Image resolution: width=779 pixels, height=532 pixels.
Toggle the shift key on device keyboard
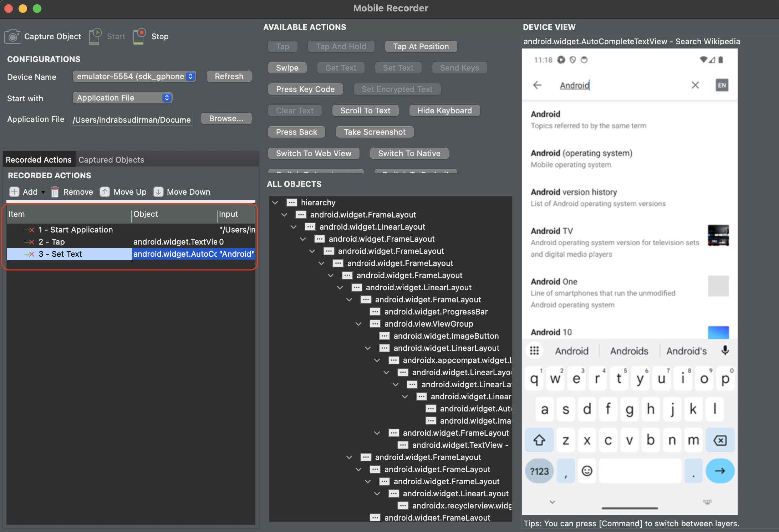pyautogui.click(x=539, y=440)
